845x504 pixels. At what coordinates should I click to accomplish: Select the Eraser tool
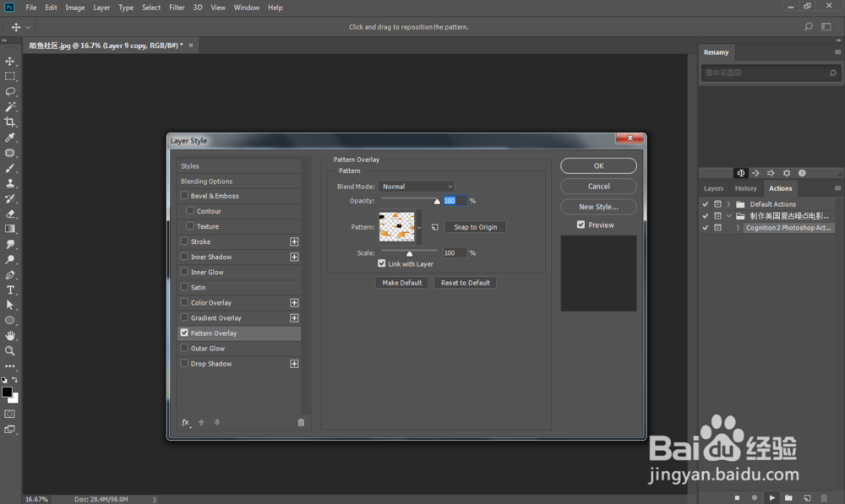click(x=9, y=214)
